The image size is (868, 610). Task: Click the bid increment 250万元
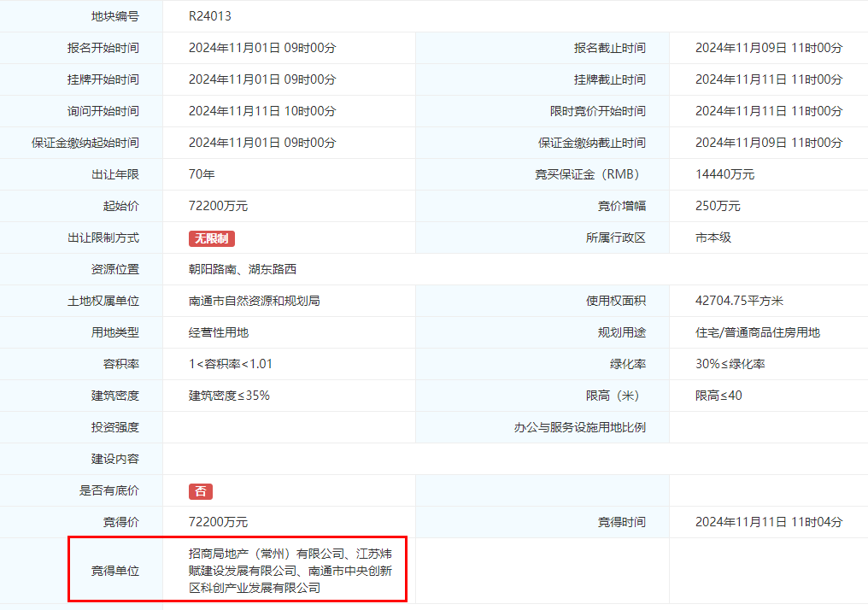[x=718, y=205]
